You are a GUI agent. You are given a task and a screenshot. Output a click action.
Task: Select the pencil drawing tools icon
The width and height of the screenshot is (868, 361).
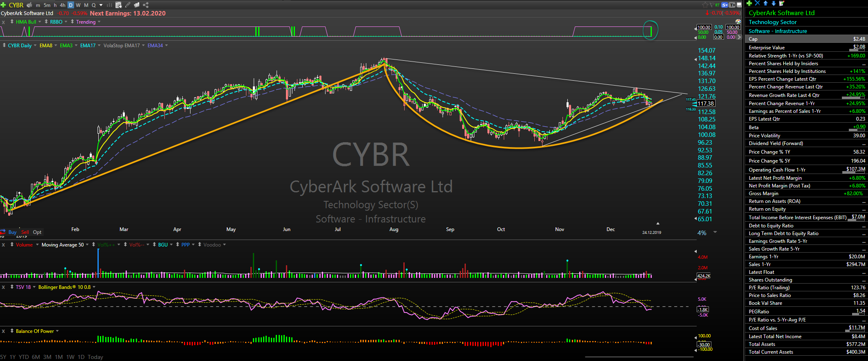pyautogui.click(x=128, y=5)
